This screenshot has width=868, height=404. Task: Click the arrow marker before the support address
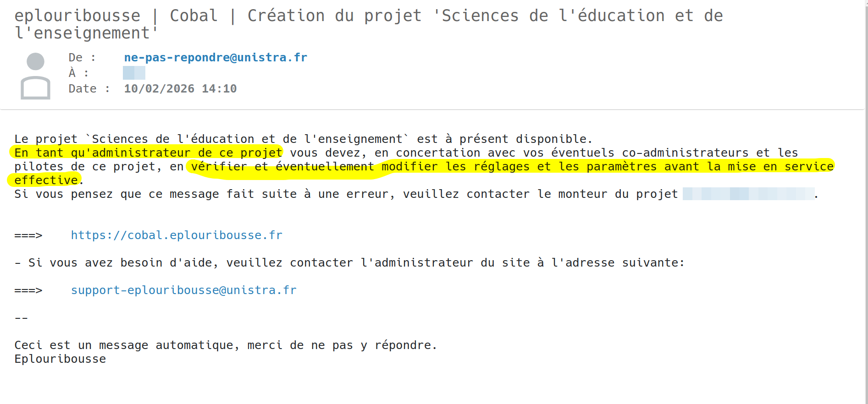28,290
